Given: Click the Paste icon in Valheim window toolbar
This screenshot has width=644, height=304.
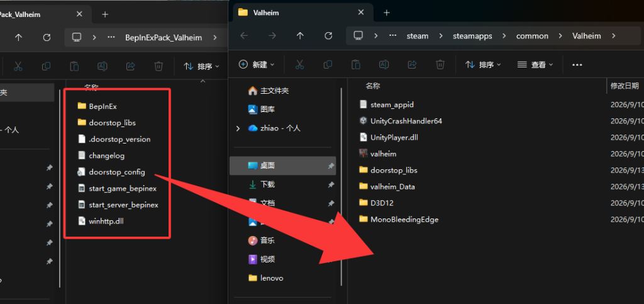Looking at the screenshot, I should click(356, 64).
